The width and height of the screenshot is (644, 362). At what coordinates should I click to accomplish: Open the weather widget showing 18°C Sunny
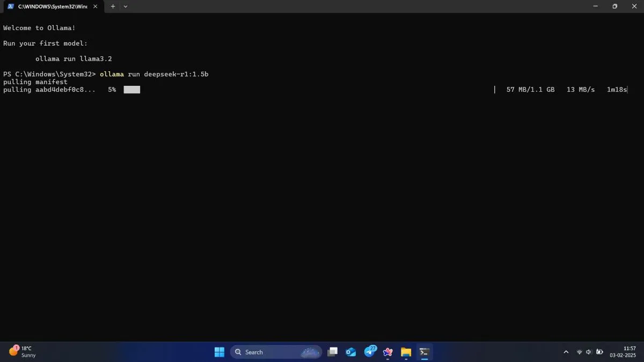pyautogui.click(x=23, y=352)
